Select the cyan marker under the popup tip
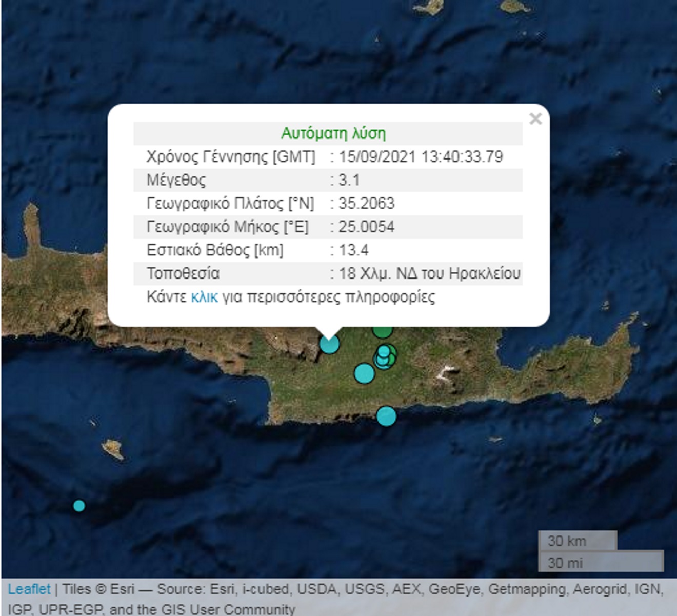This screenshot has height=616, width=677. click(329, 344)
